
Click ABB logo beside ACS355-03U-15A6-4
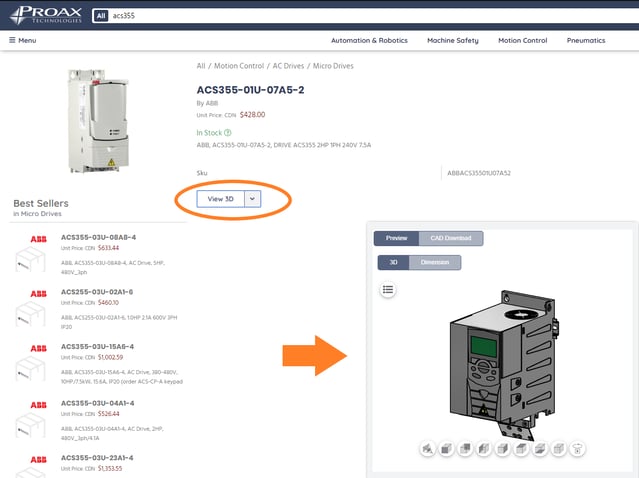38,348
